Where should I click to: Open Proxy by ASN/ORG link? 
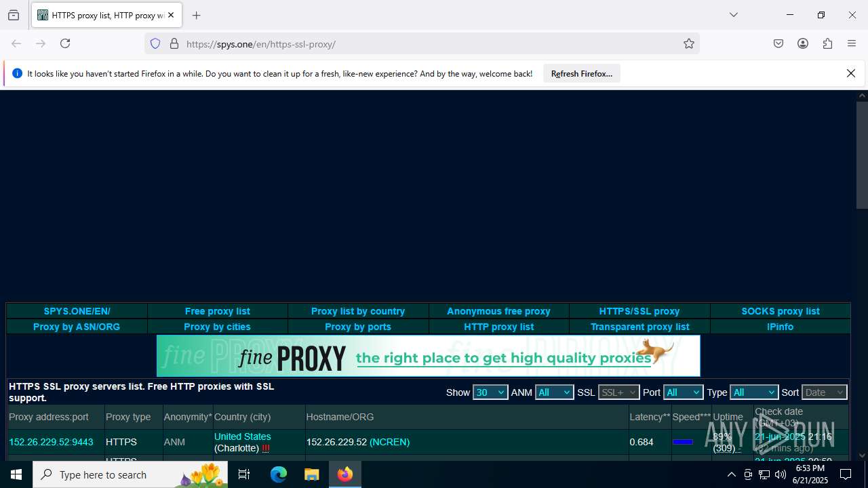click(x=77, y=327)
